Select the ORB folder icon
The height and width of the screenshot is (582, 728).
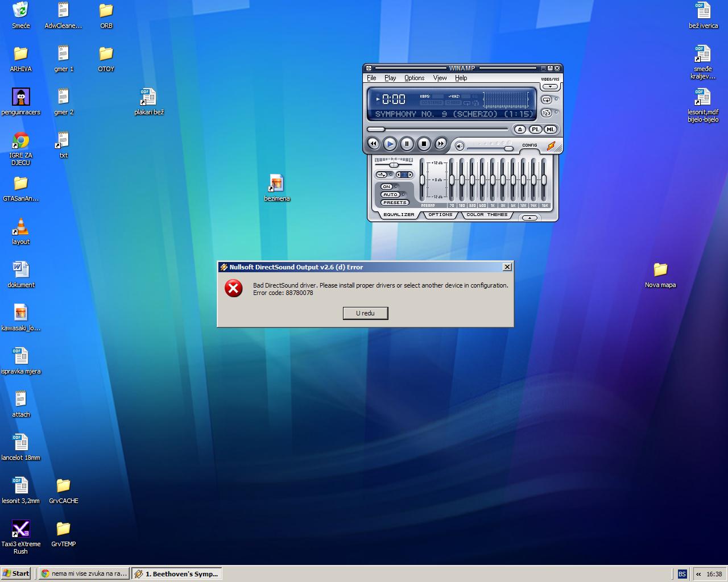(x=106, y=15)
